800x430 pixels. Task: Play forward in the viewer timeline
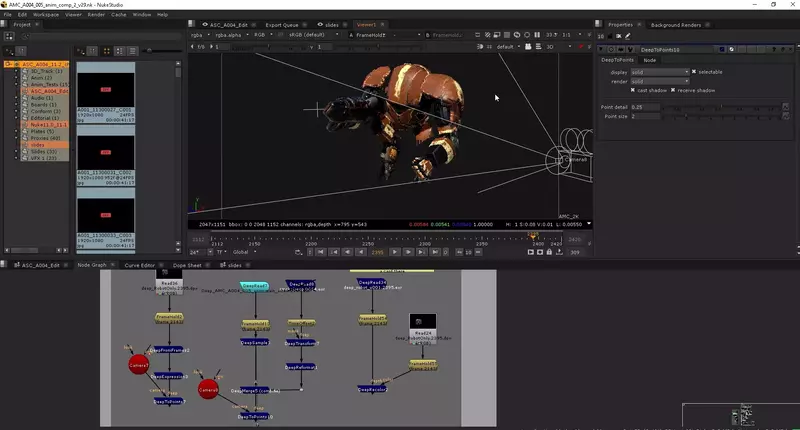click(x=395, y=252)
